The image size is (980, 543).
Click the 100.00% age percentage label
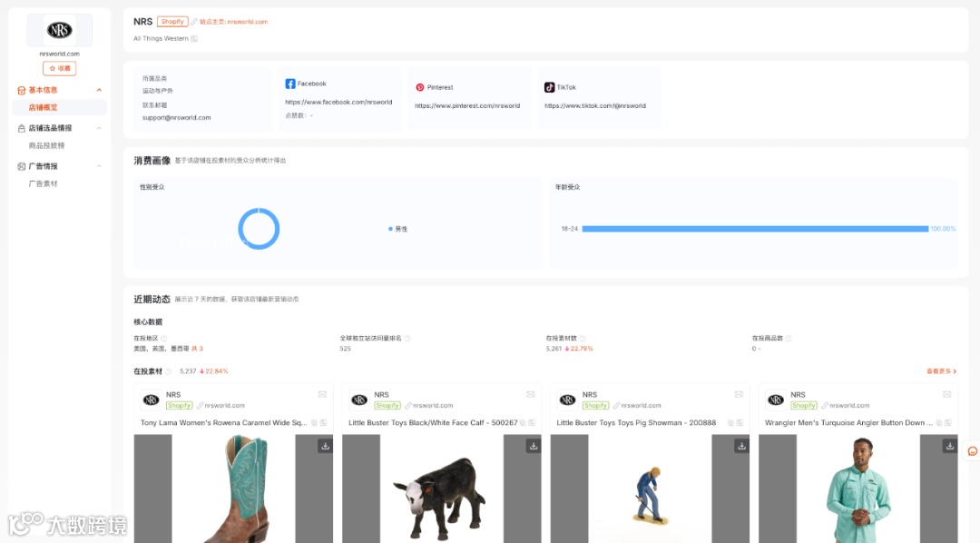pyautogui.click(x=943, y=229)
